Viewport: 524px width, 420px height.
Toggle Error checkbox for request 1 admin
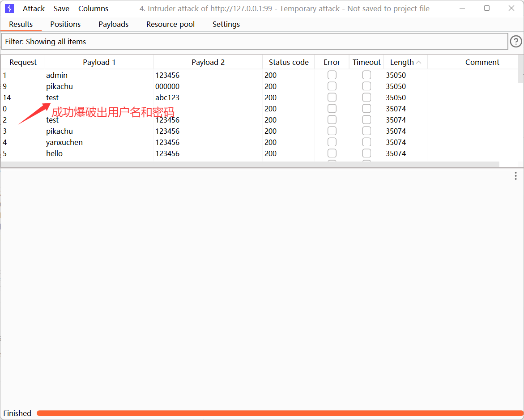pos(332,75)
